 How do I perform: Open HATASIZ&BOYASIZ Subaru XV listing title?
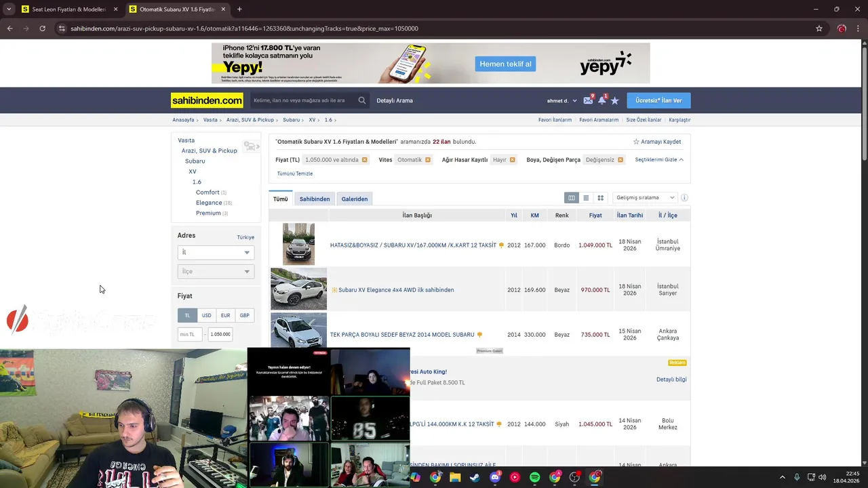413,245
